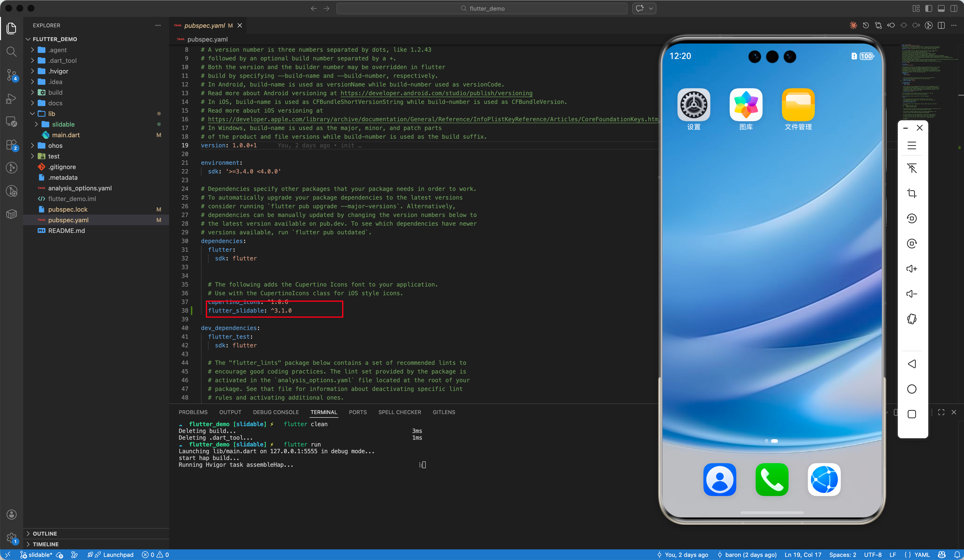964x560 pixels.
Task: Click YAML language mode in status bar
Action: point(921,555)
